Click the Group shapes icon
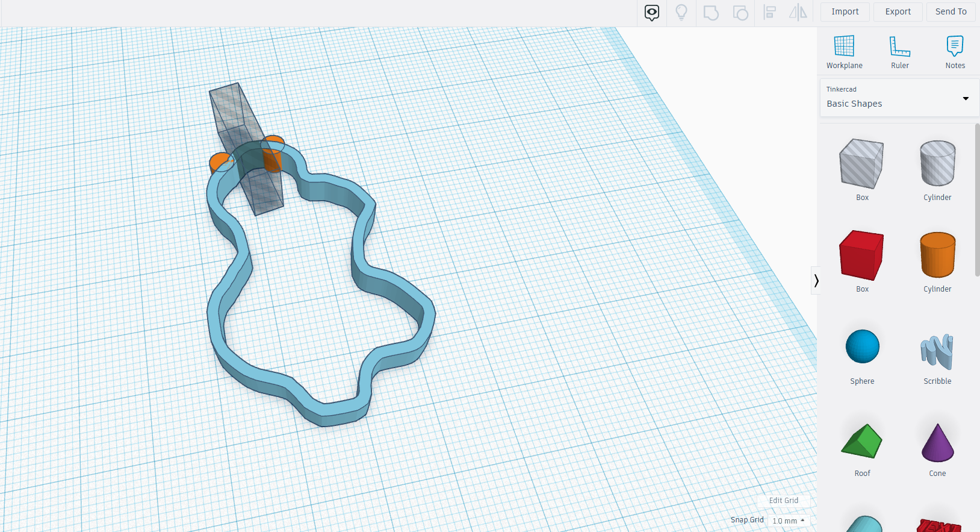 coord(711,12)
